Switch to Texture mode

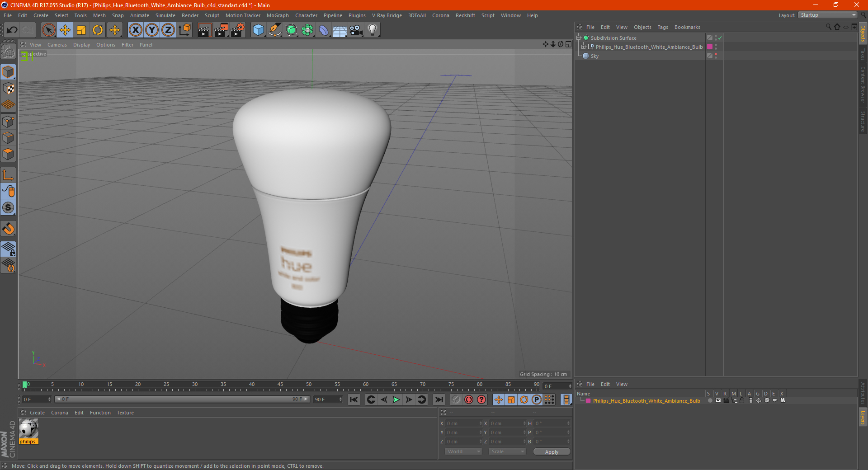(x=8, y=89)
